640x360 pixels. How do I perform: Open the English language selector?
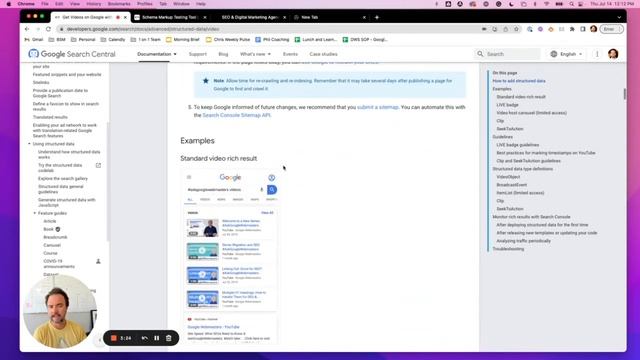(x=567, y=54)
